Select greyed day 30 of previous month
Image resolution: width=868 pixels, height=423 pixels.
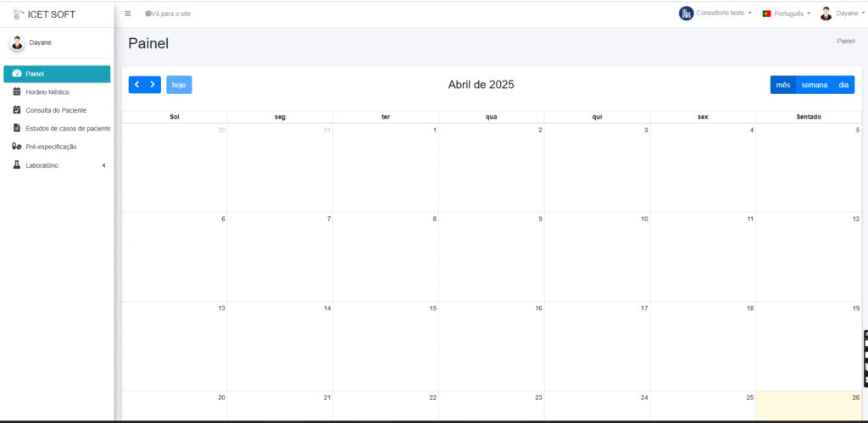point(175,168)
